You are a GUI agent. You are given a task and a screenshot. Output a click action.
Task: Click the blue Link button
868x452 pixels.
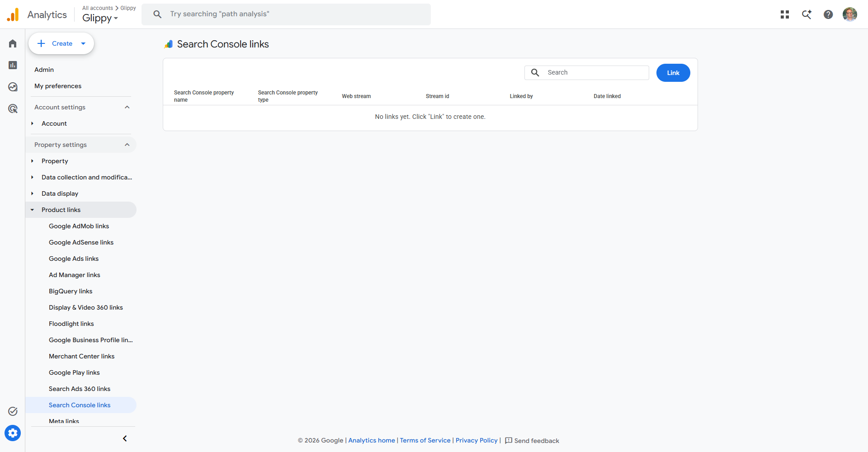[x=673, y=73]
